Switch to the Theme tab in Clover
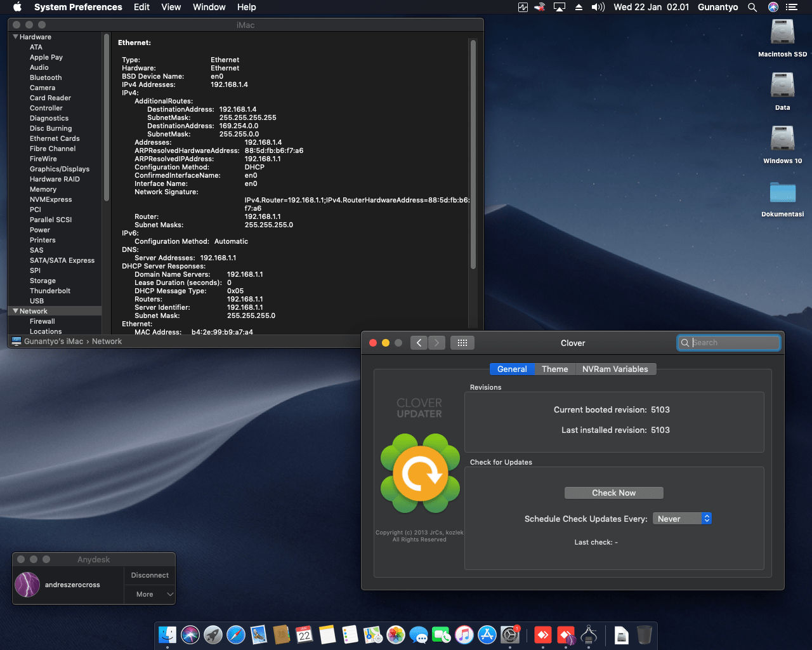Image resolution: width=812 pixels, height=650 pixels. click(x=554, y=369)
